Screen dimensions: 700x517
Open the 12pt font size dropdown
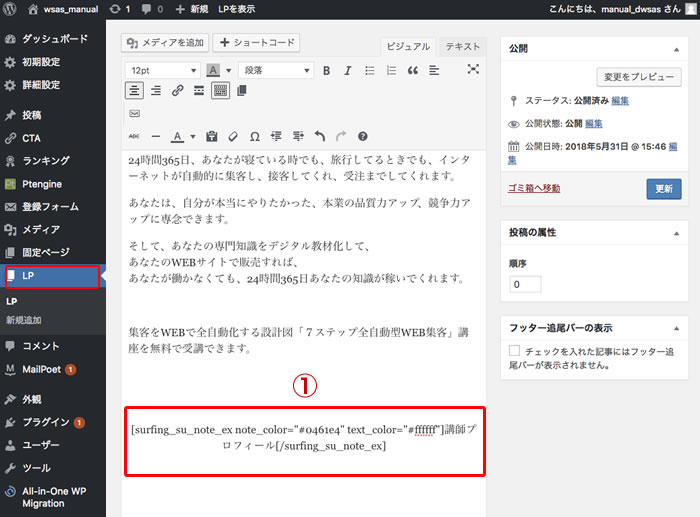click(x=162, y=70)
